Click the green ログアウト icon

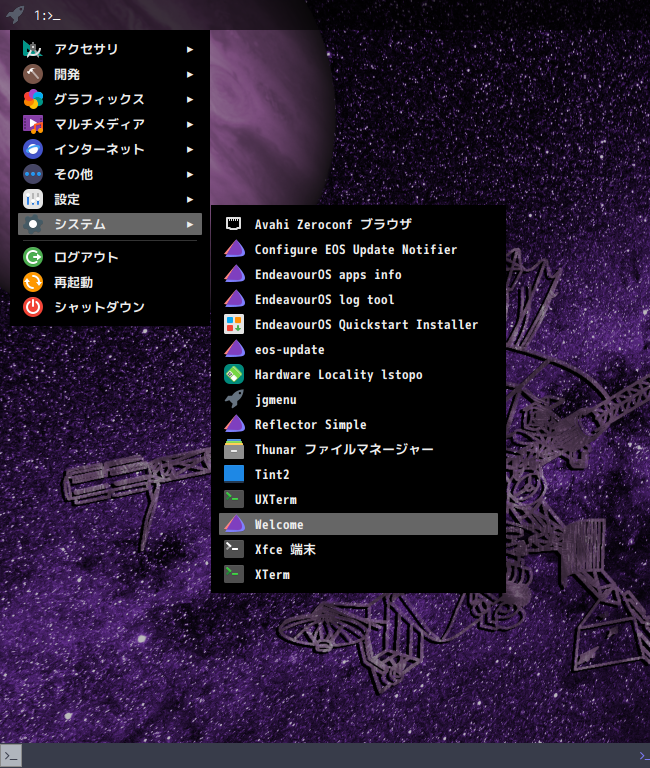(x=33, y=257)
